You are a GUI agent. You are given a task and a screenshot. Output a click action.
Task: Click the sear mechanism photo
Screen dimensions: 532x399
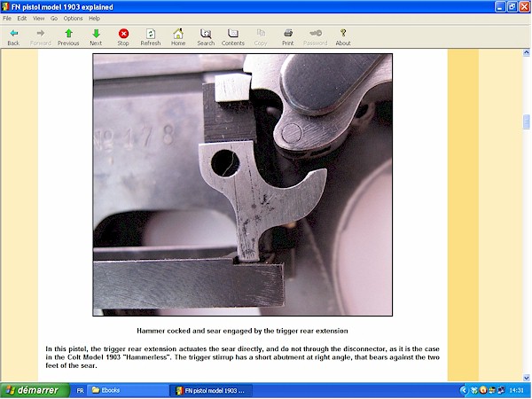point(243,184)
